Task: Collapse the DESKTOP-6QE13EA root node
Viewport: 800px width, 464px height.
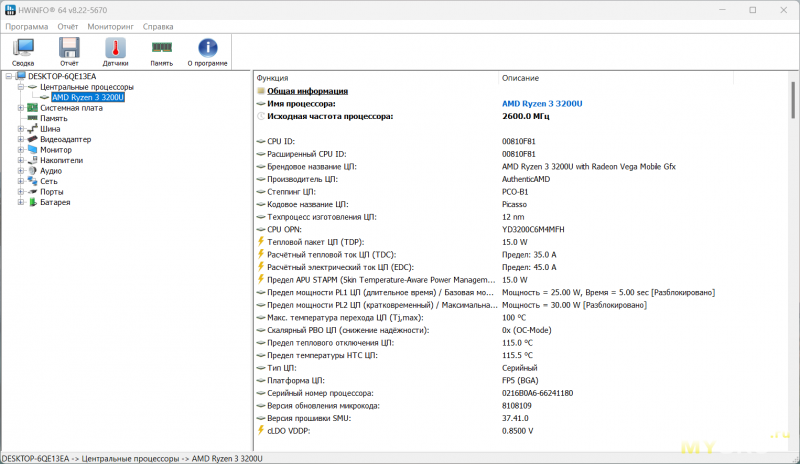Action: 9,76
